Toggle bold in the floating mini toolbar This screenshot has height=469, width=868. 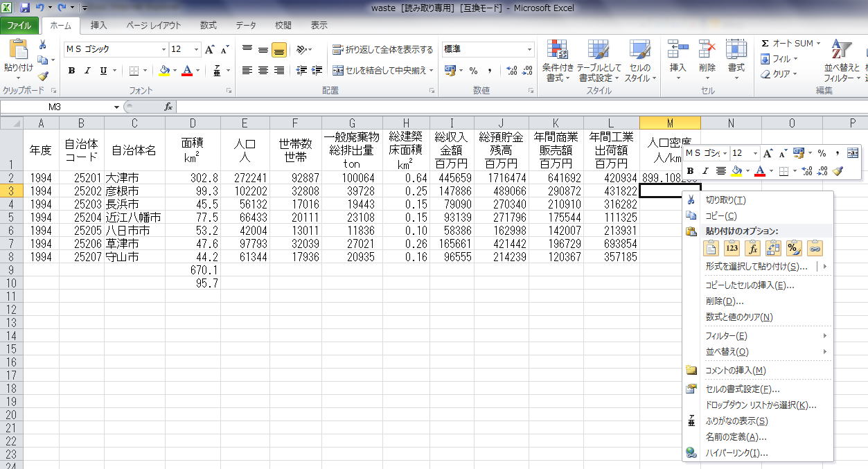point(690,170)
